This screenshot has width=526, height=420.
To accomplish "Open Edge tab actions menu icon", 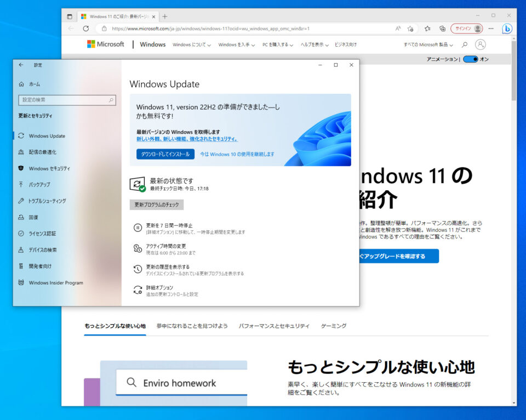I will pyautogui.click(x=70, y=16).
